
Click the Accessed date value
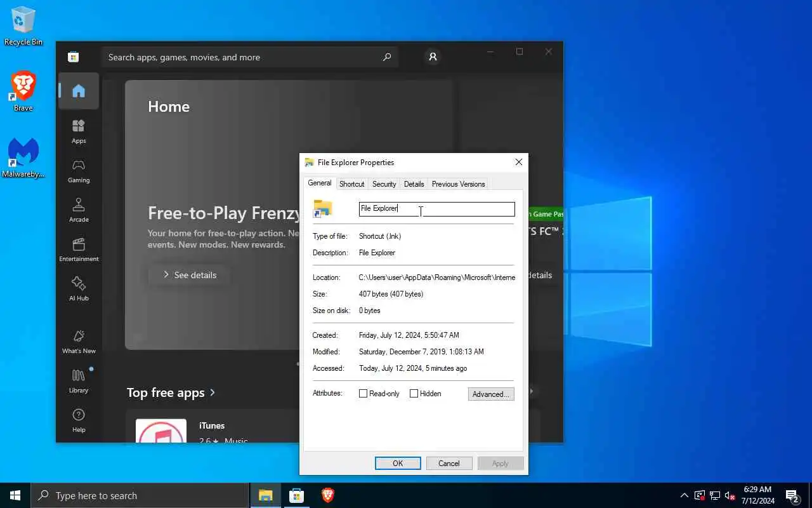[x=413, y=368]
